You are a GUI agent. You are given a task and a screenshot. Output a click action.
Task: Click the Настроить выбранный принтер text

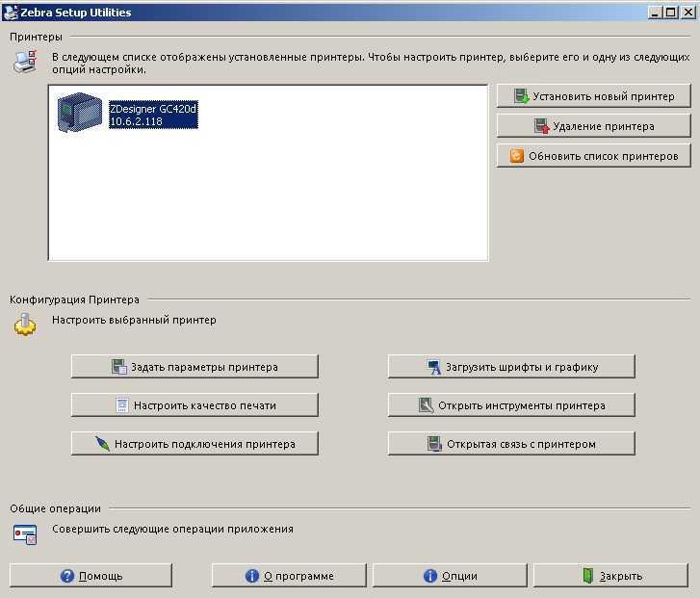pos(134,320)
